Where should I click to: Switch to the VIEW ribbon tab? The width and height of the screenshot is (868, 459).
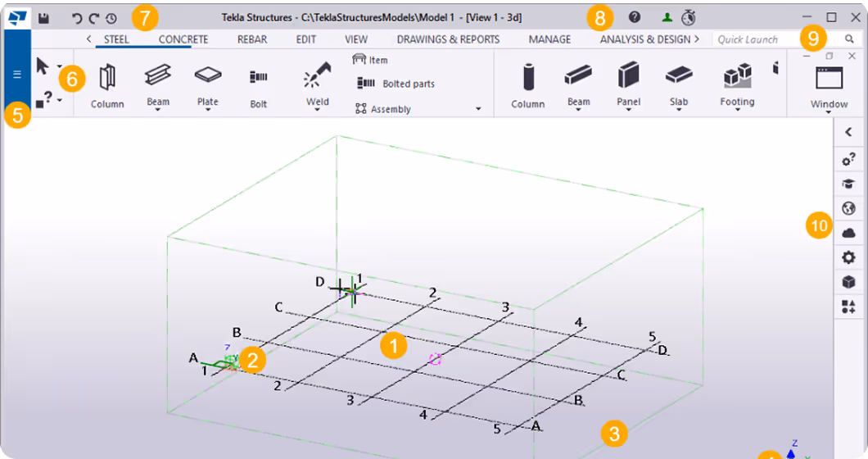coord(356,39)
